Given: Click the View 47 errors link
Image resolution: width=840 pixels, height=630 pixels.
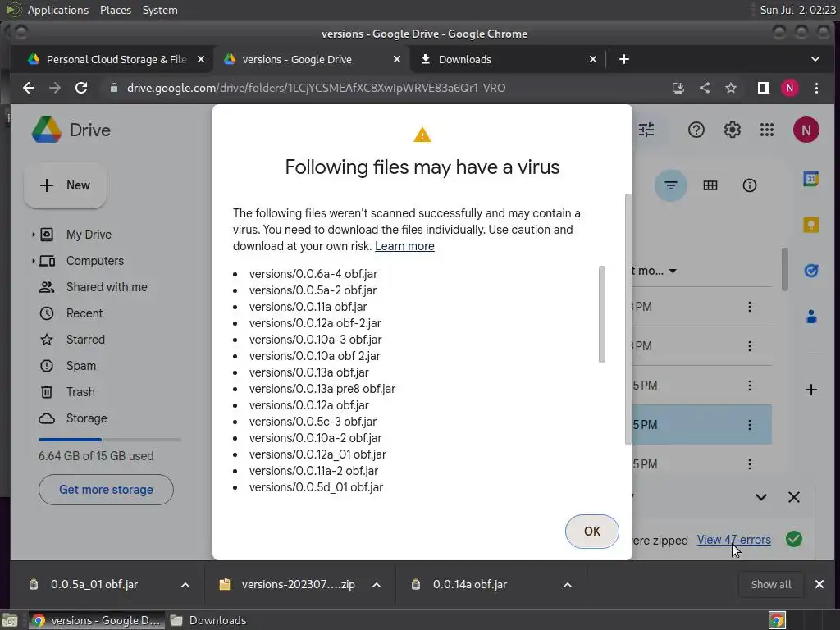Looking at the screenshot, I should pos(733,540).
